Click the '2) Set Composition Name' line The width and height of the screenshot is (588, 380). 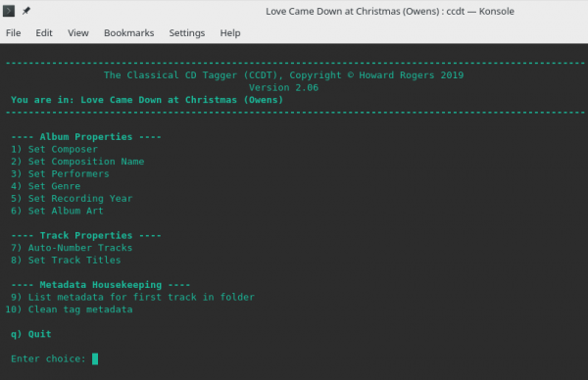click(77, 162)
